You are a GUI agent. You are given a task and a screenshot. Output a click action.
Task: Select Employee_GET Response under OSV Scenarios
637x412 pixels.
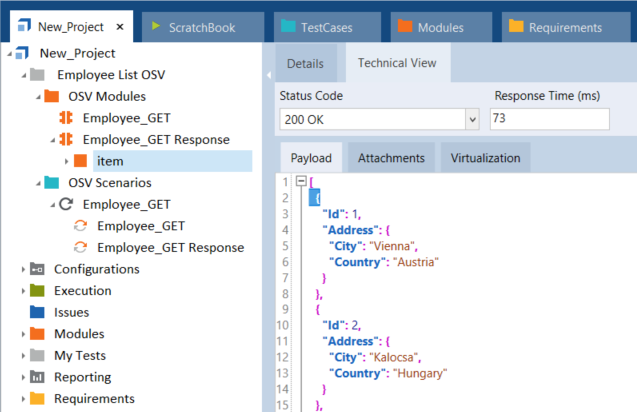[x=170, y=248]
